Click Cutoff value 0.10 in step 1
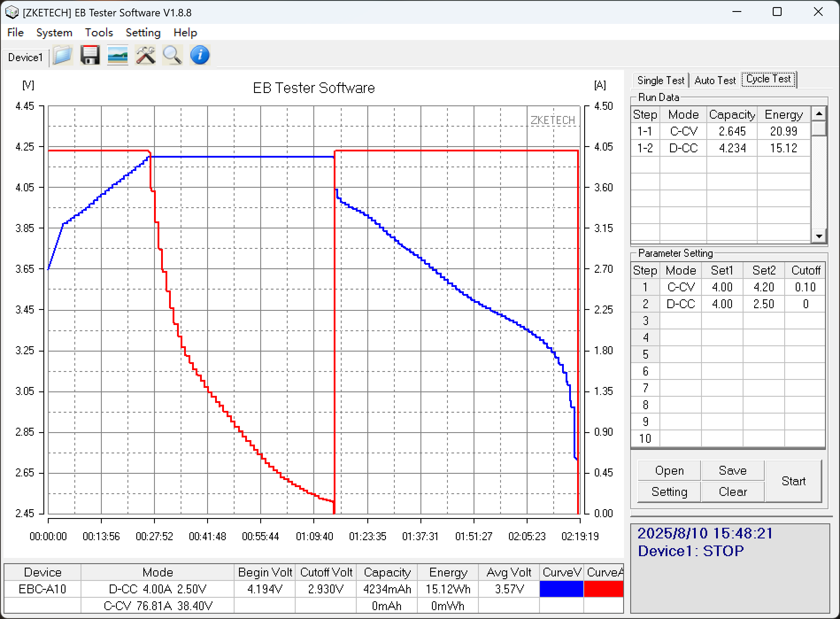Viewport: 840px width, 619px height. coord(805,287)
